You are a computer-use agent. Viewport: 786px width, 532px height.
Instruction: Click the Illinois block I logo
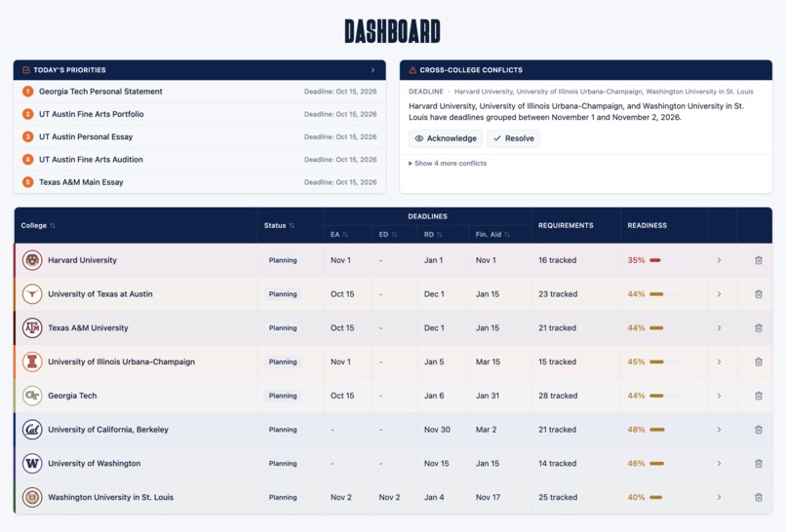[x=32, y=361]
